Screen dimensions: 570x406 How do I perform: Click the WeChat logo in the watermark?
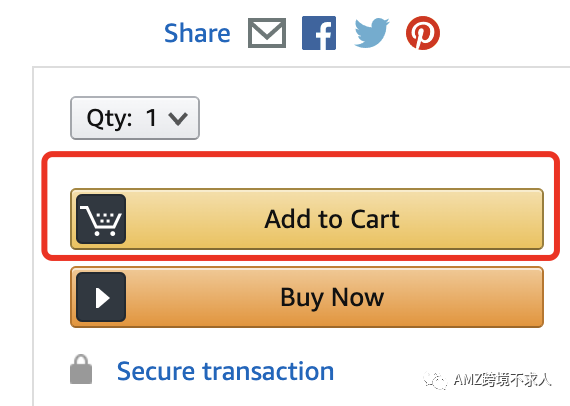coord(435,381)
